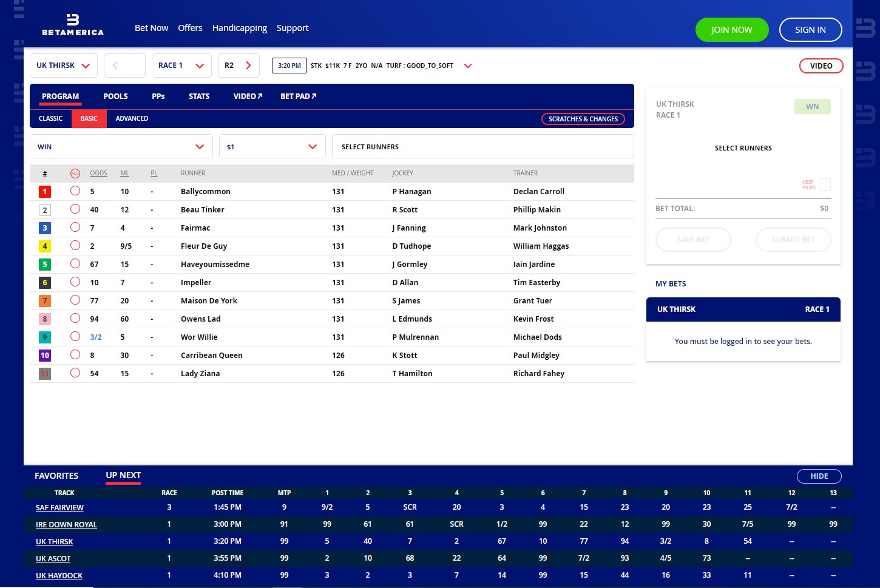Click number 9 badge Wor Willie

coord(45,337)
